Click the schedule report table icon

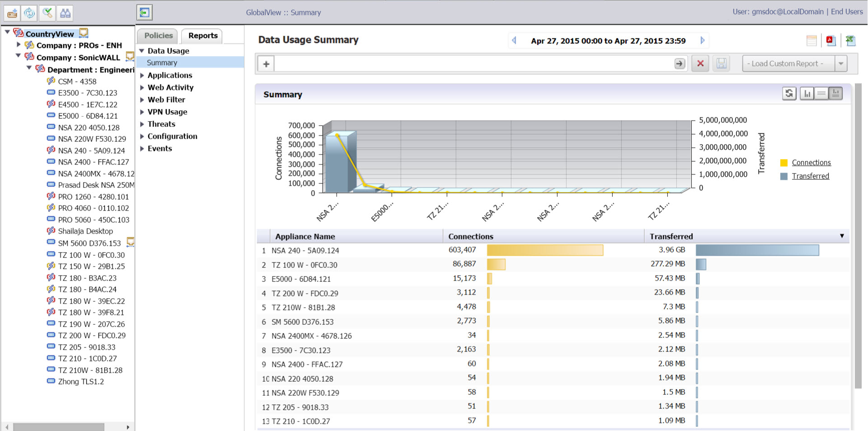(x=812, y=41)
